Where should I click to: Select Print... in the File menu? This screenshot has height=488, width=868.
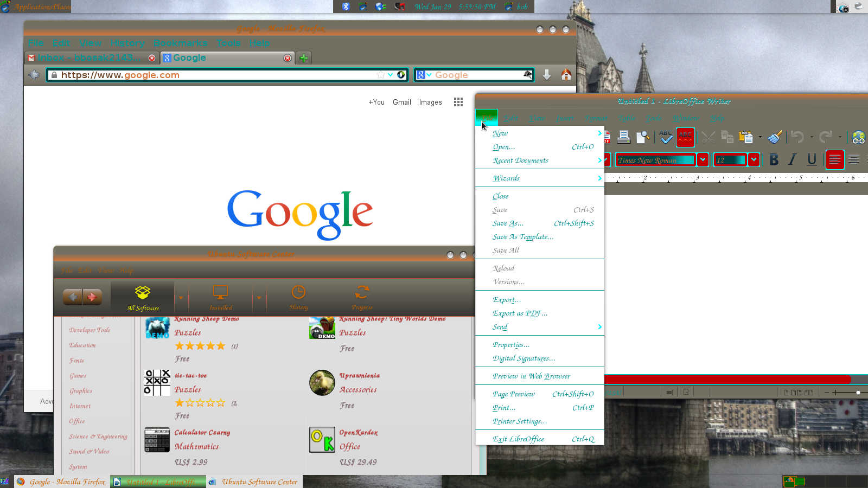(x=540, y=407)
